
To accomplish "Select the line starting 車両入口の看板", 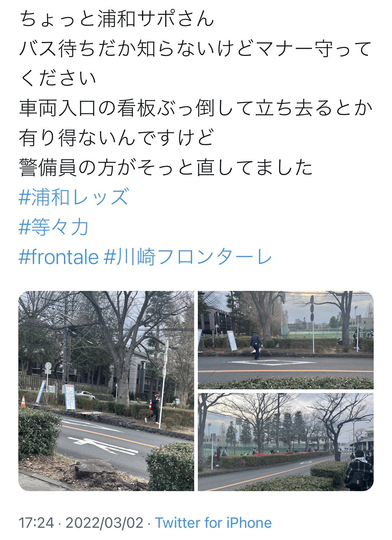I will coord(196,108).
